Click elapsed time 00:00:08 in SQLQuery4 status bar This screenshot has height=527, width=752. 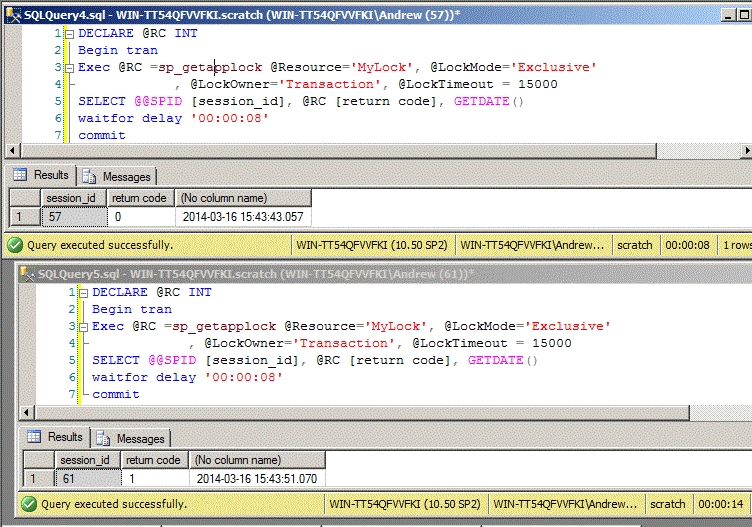687,245
